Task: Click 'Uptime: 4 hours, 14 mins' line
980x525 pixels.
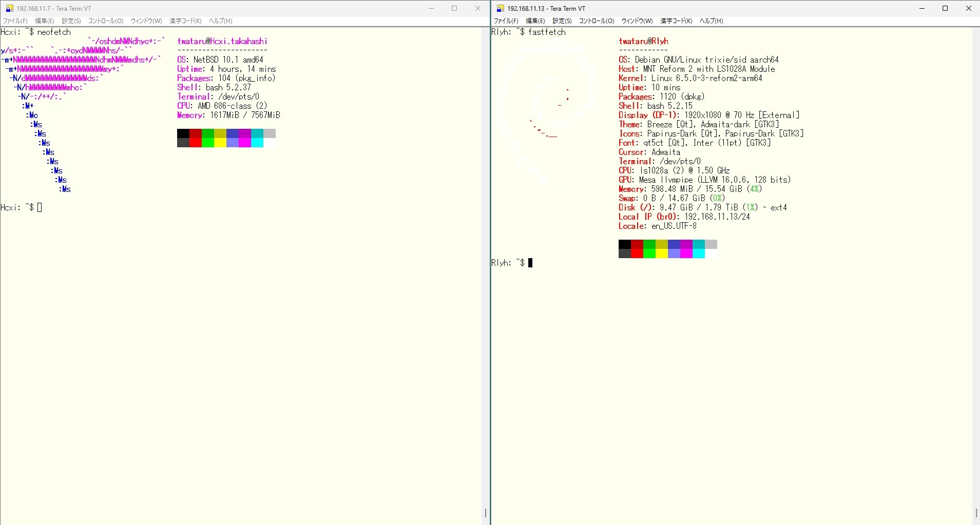Action: 226,69
